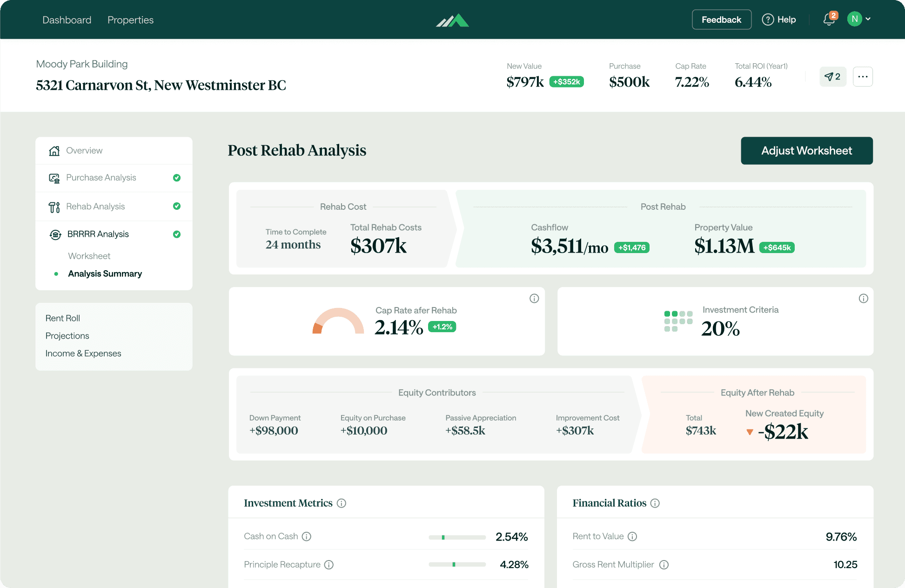Screen dimensions: 905x588
Task: Go to the Dashboard tab
Action: [67, 20]
